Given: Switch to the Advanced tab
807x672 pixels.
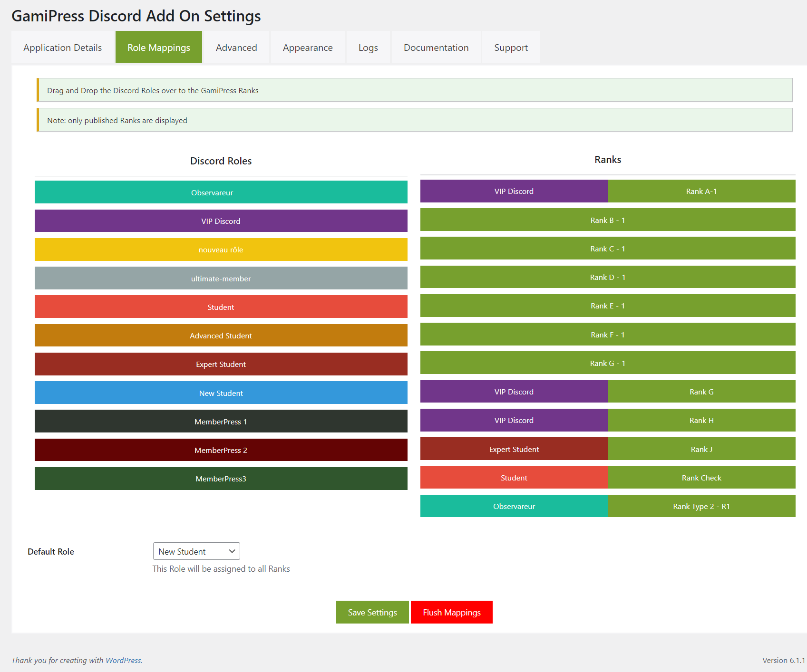Looking at the screenshot, I should [236, 48].
